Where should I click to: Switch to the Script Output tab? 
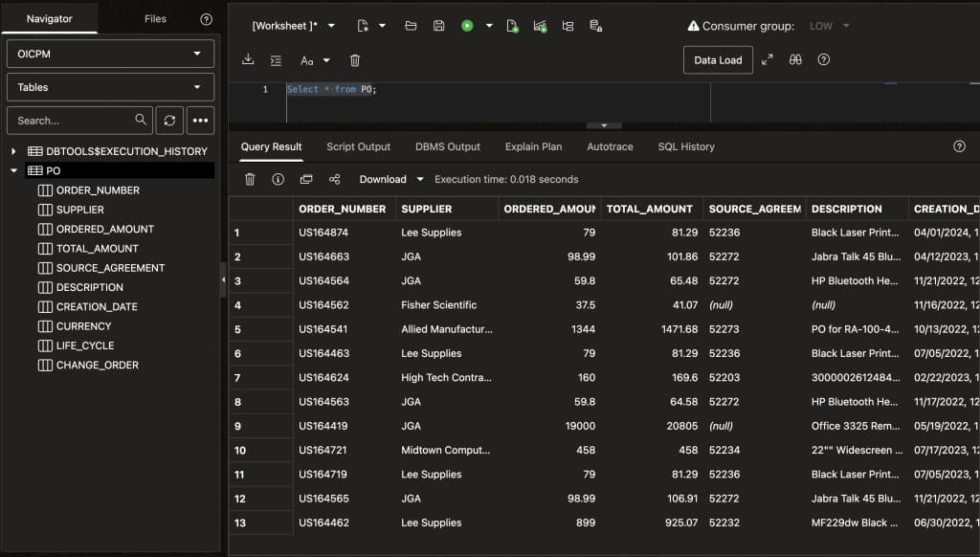(x=358, y=147)
